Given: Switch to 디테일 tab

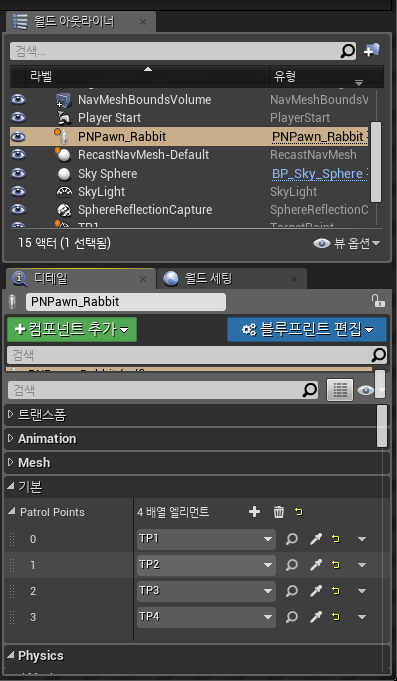Looking at the screenshot, I should click(81, 279).
